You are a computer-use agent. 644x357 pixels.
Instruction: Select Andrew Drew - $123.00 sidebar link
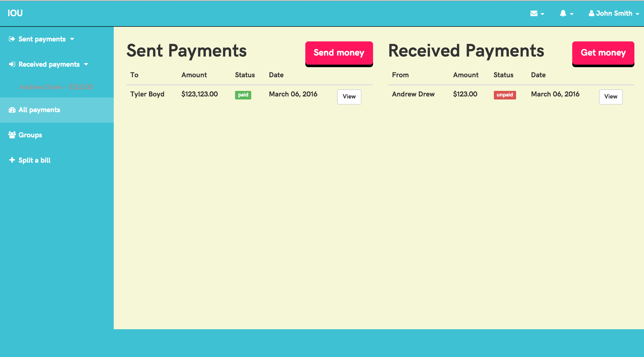tap(56, 87)
